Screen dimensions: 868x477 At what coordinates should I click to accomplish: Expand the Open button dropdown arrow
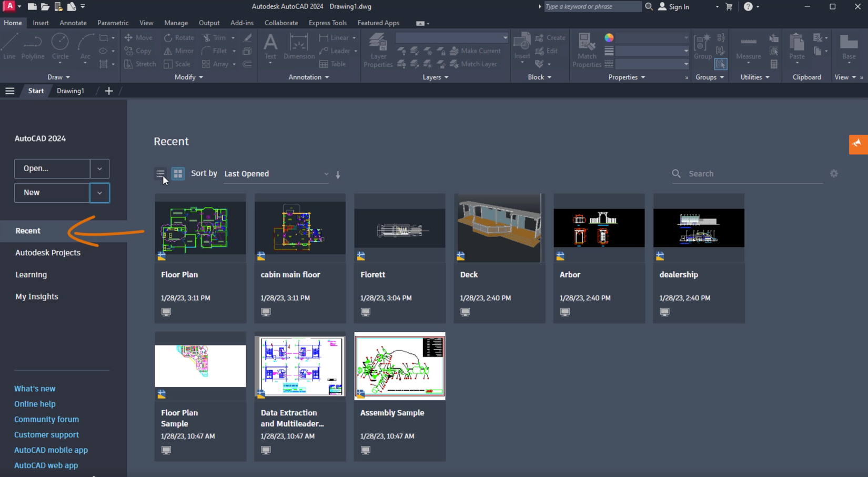tap(99, 168)
